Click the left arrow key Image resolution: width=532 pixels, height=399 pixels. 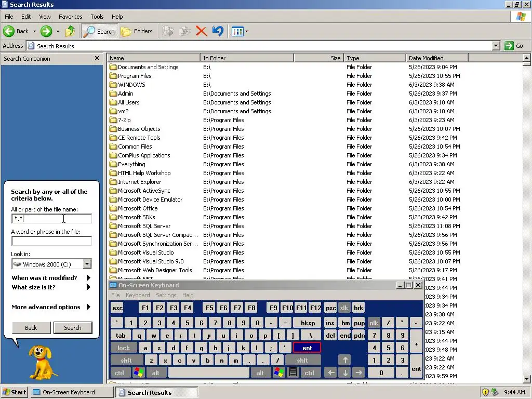[x=331, y=373]
